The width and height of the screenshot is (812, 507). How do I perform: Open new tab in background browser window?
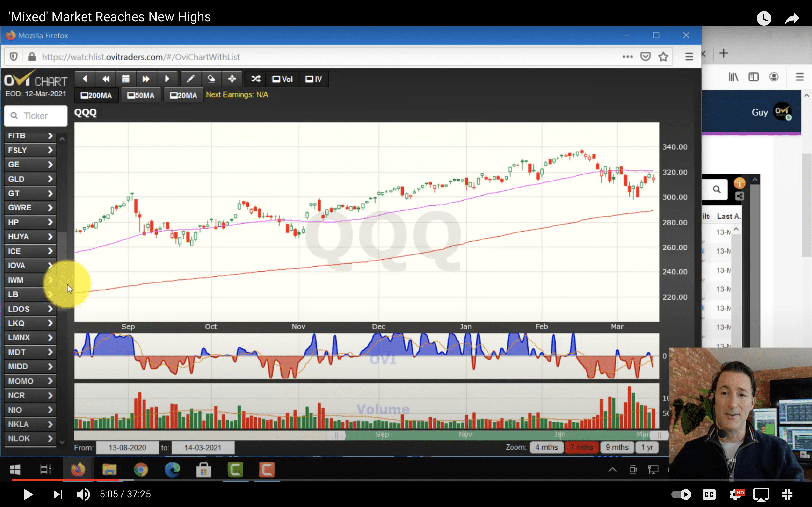coord(724,53)
